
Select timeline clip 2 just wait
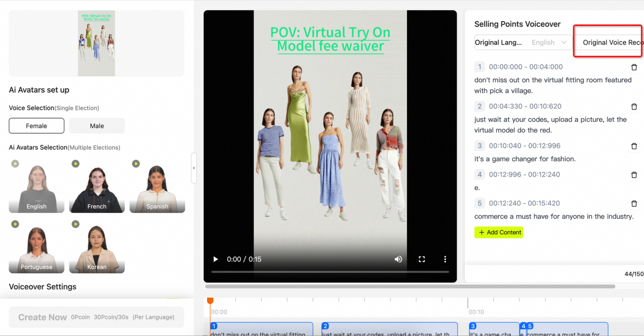tap(389, 329)
